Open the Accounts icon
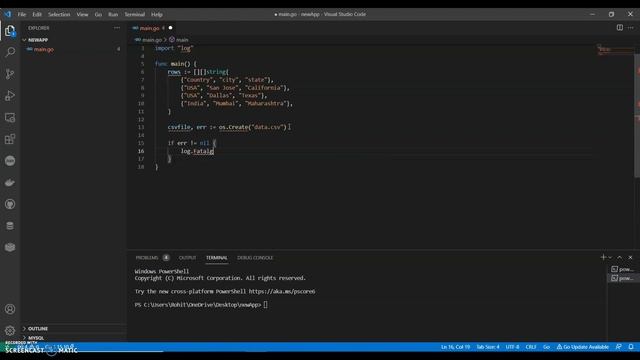 click(10, 309)
